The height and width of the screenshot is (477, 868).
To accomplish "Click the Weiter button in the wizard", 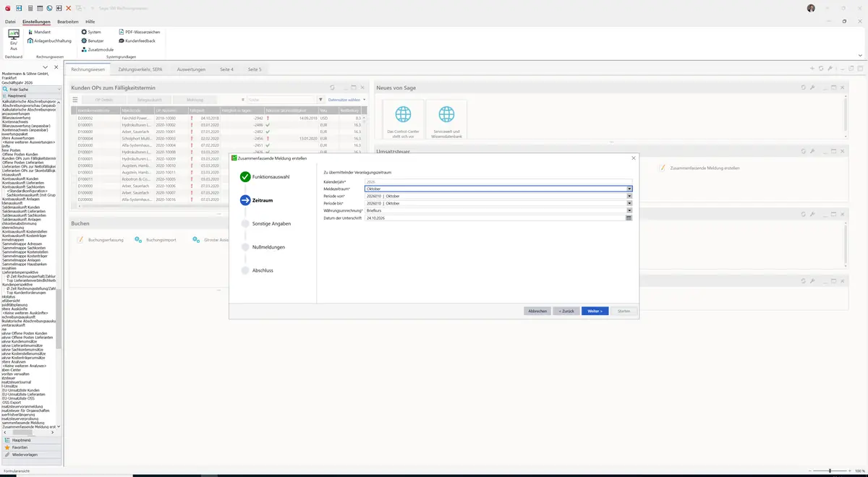I will [x=595, y=311].
